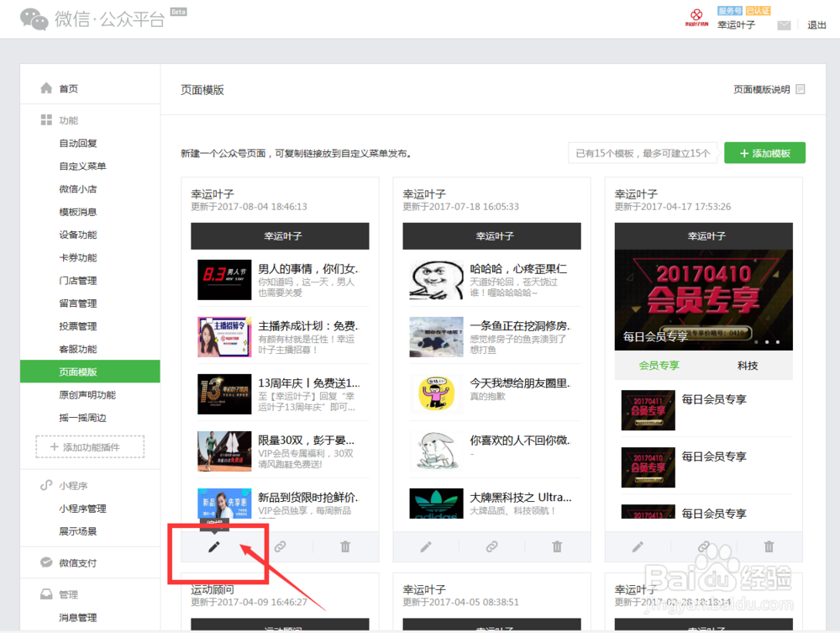The image size is (840, 633).
Task: Click the 主播招募 article thumbnail
Action: 224,337
